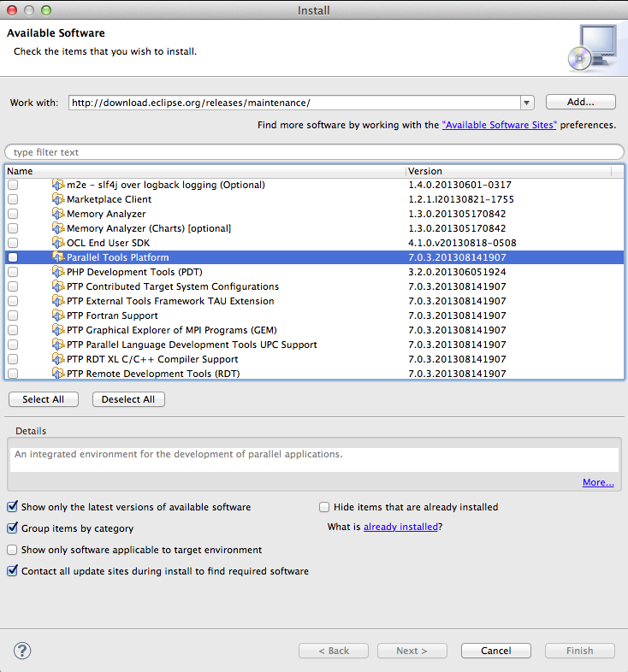
Task: Click the details description text about parallel applications
Action: (x=179, y=454)
